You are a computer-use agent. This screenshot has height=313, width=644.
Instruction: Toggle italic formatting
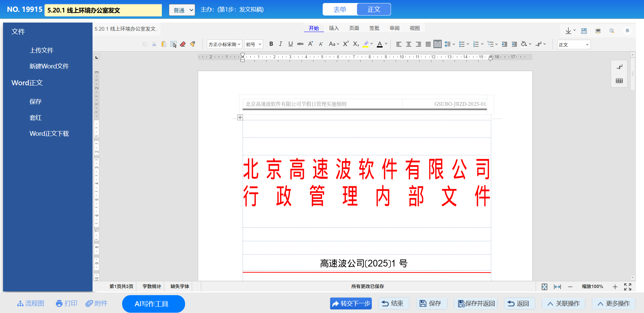click(x=281, y=44)
